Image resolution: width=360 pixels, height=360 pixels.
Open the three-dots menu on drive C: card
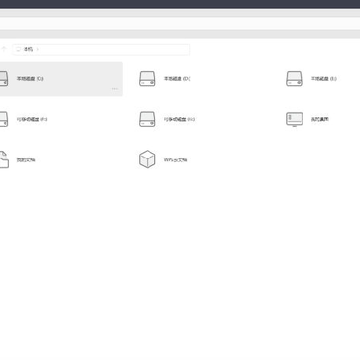tap(115, 89)
